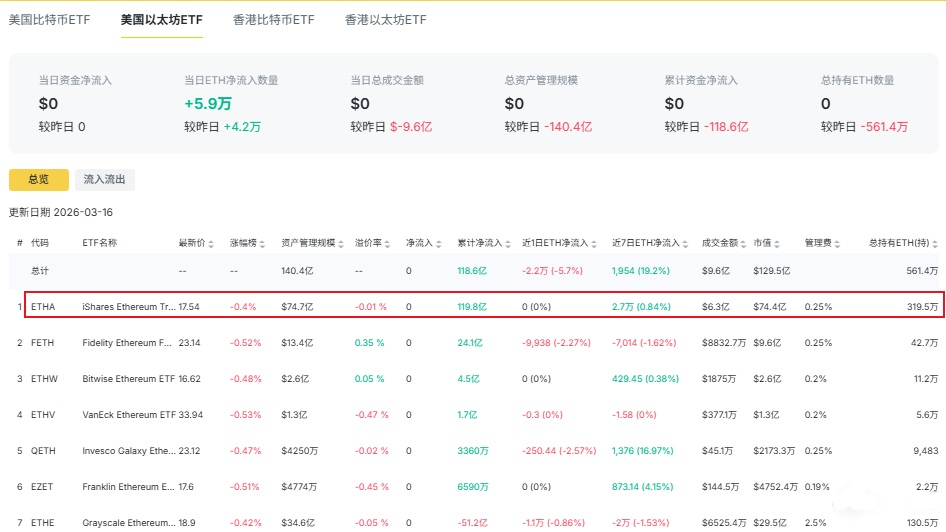Click ETHV latest price 33.94

pyautogui.click(x=191, y=415)
